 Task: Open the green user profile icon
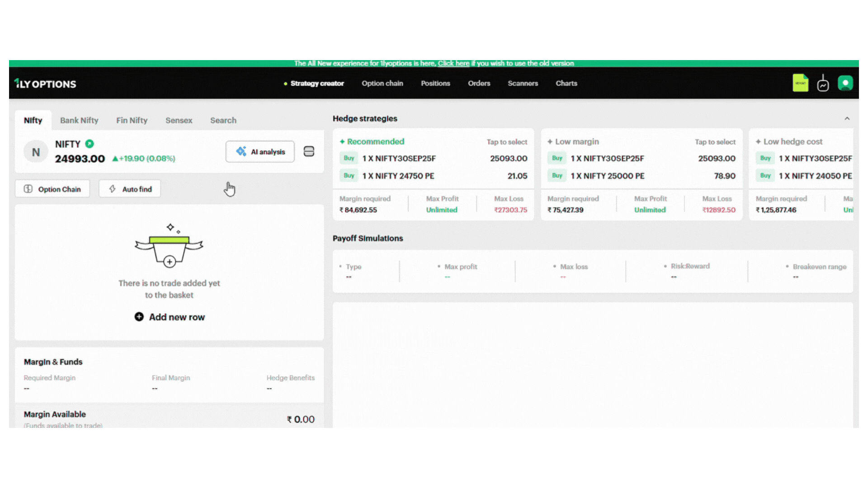point(845,83)
